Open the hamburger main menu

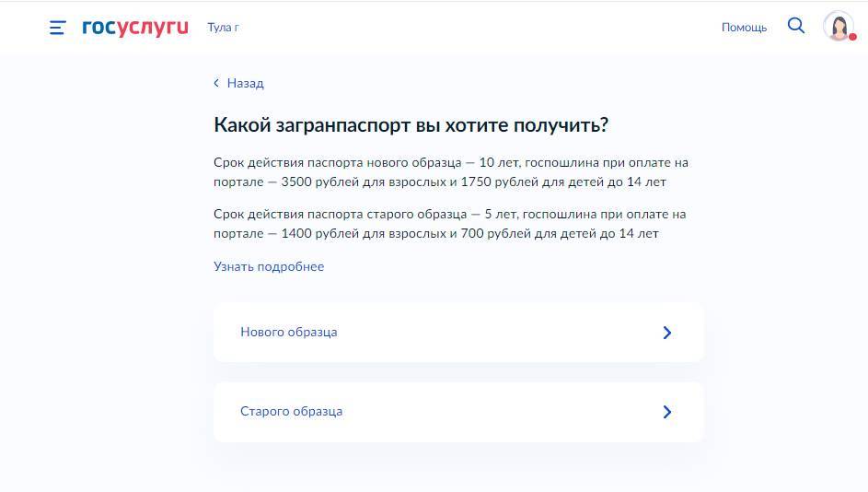tap(57, 28)
